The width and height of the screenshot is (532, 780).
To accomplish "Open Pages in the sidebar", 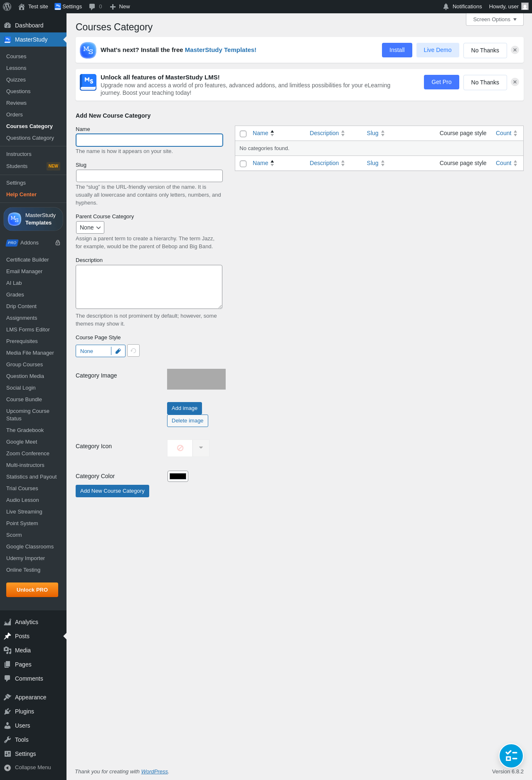I will click(x=33, y=664).
